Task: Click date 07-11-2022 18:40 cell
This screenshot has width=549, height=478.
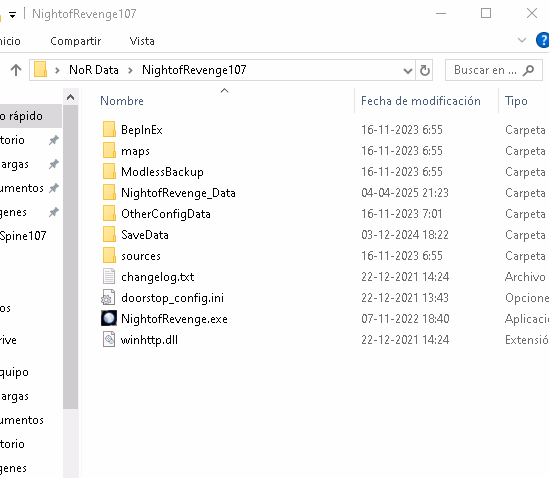Action: pyautogui.click(x=405, y=319)
